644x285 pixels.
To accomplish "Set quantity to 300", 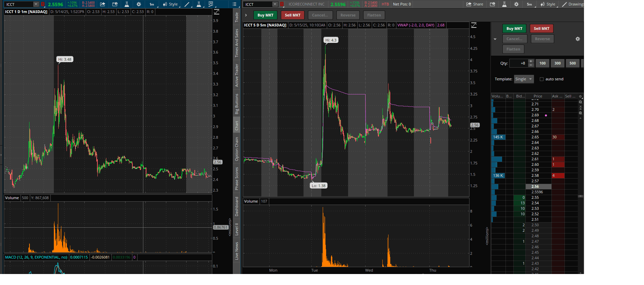I will pos(558,63).
